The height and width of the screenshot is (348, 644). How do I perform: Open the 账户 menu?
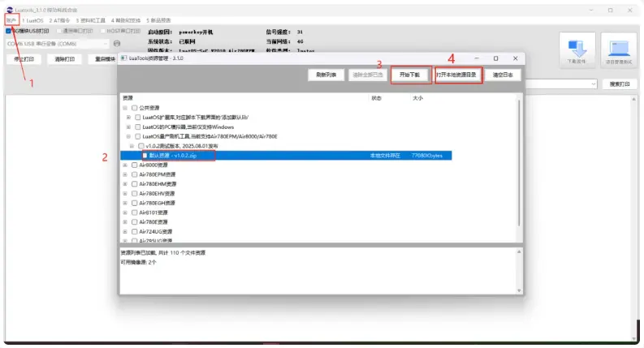[x=11, y=20]
